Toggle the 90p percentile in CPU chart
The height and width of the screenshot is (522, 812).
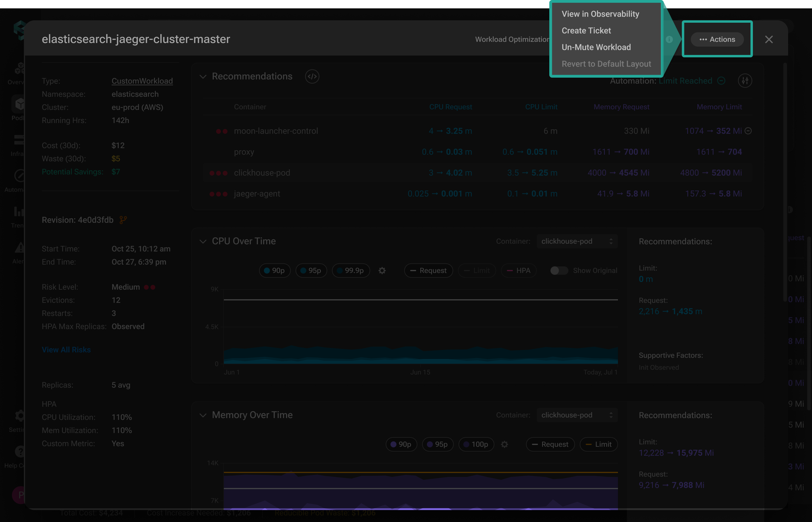pos(274,271)
